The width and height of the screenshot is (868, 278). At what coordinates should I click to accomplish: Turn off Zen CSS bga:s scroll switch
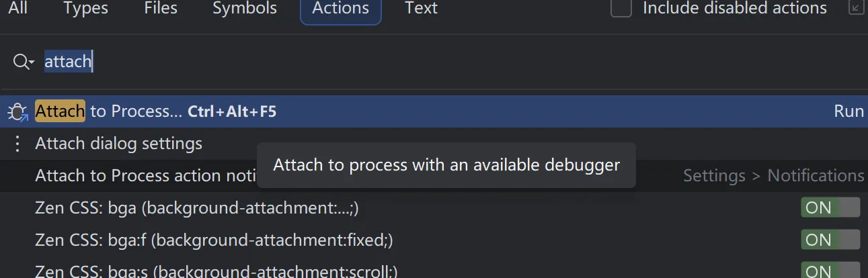click(830, 271)
